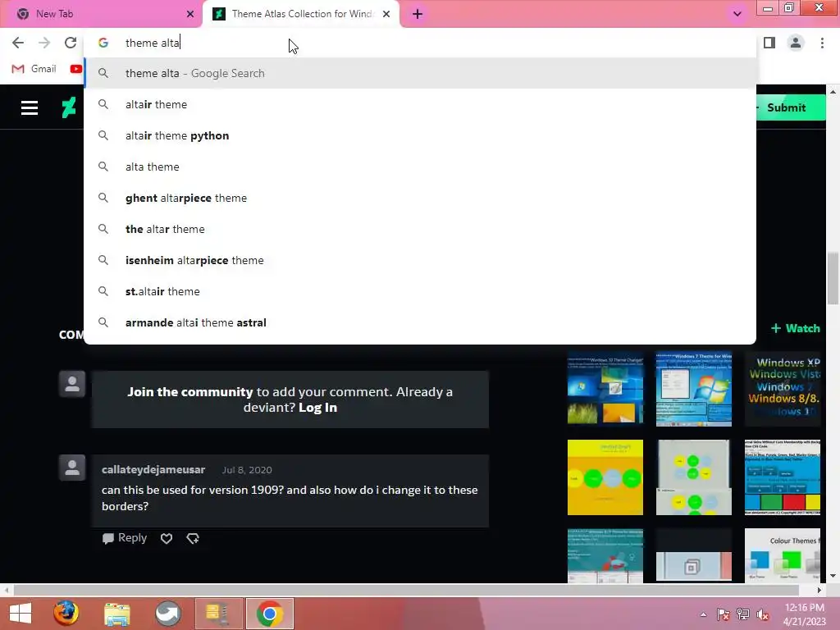Open the dark thumbnail with a window icon

(x=694, y=555)
